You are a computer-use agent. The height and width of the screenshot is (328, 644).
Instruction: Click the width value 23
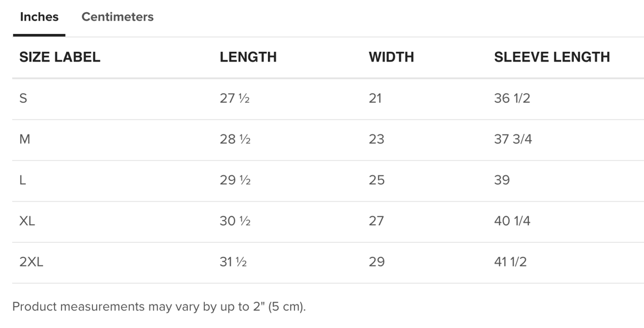376,139
